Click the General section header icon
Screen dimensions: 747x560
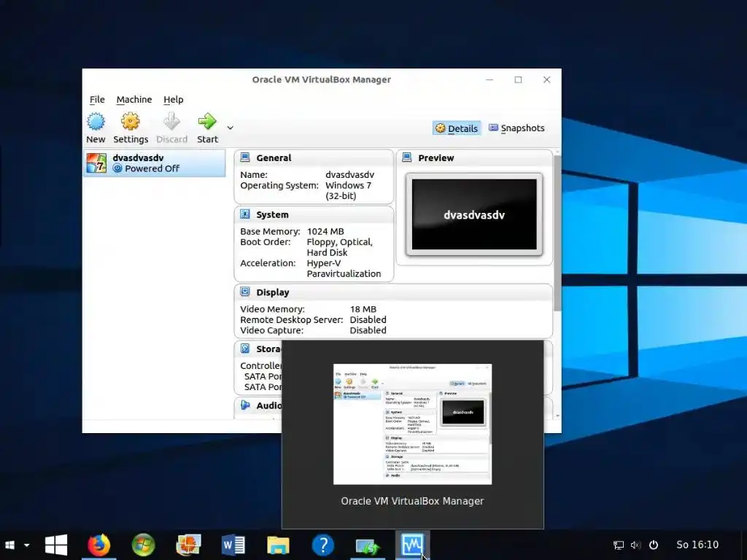point(245,157)
